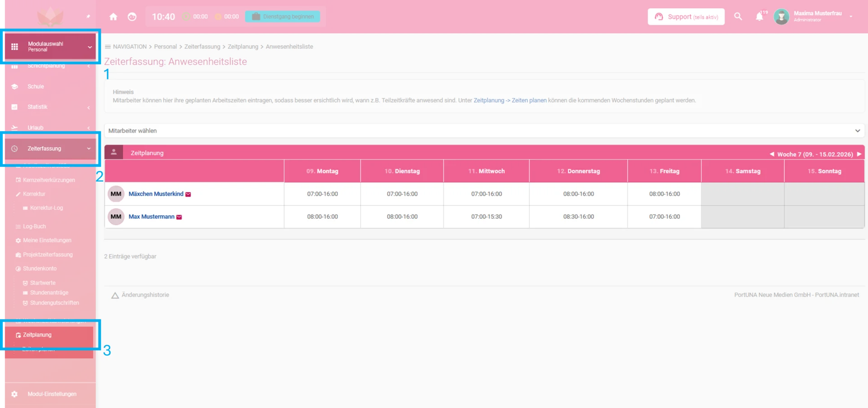
Task: Click Woche 7 (09. - 15.02.2026) label
Action: coord(815,155)
